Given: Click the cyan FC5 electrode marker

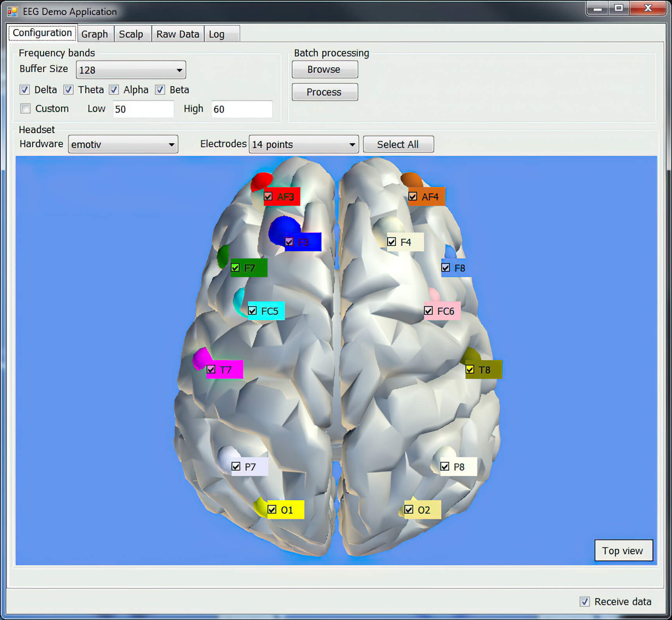Looking at the screenshot, I should point(239,301).
